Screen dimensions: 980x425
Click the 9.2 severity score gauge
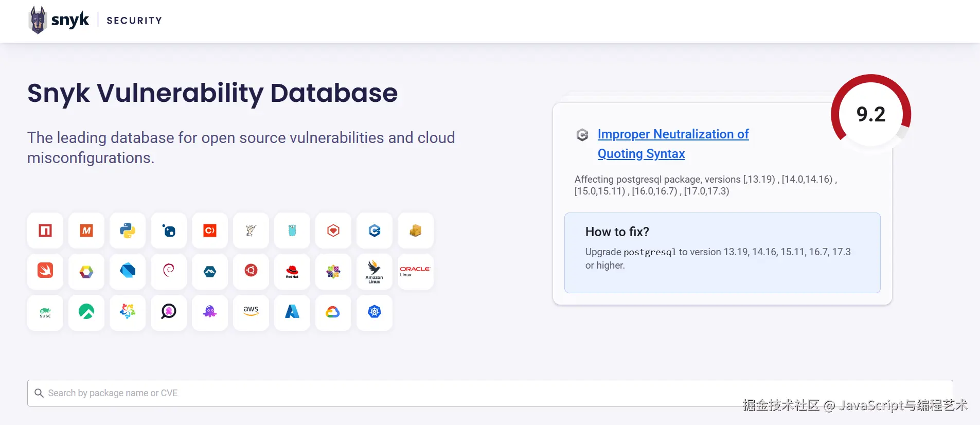(871, 114)
